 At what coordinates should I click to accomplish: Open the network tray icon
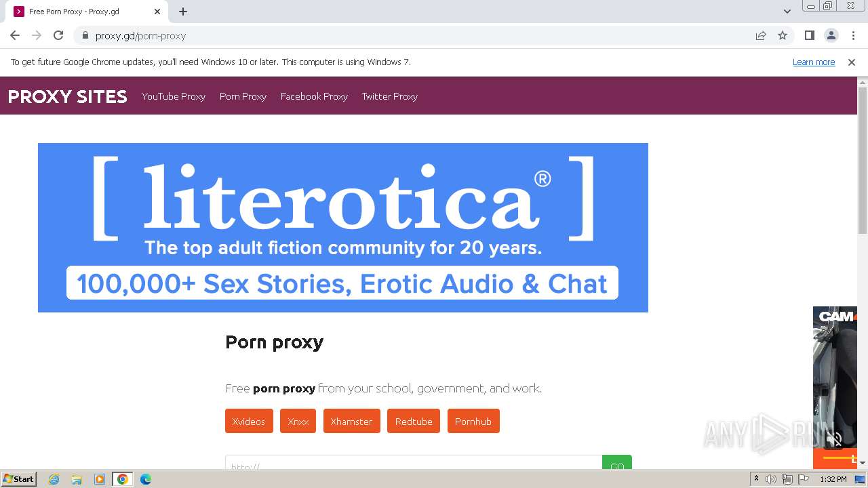[x=787, y=479]
